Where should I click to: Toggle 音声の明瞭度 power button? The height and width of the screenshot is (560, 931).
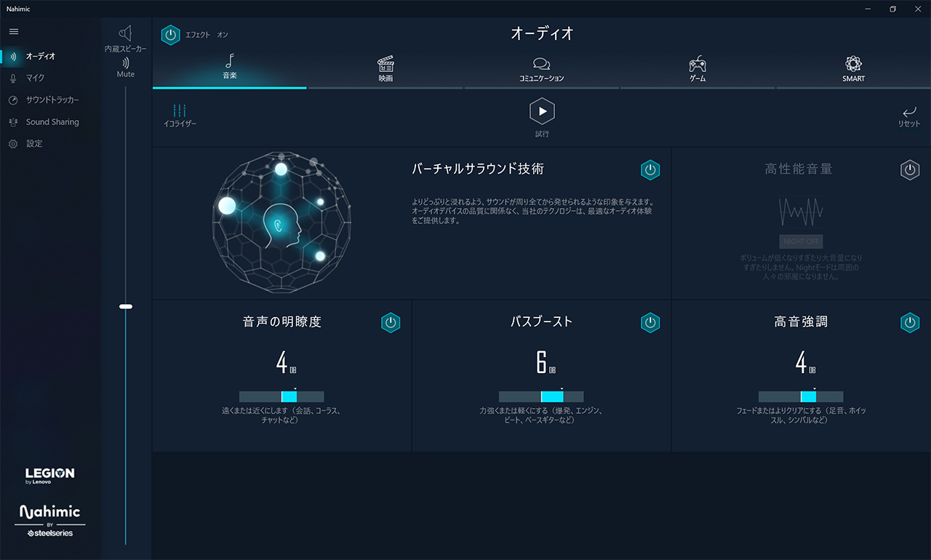tap(391, 323)
